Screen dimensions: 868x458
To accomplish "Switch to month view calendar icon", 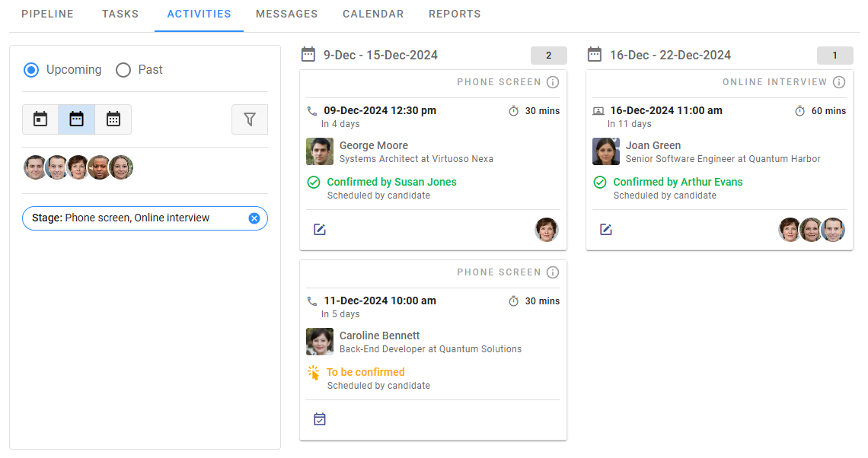I will click(113, 119).
